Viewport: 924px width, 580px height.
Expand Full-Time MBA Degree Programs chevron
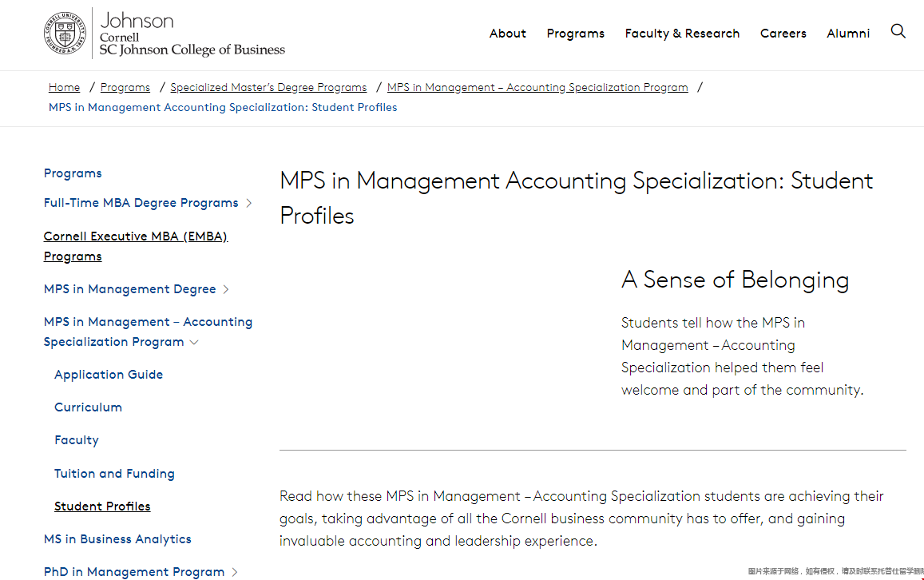248,203
